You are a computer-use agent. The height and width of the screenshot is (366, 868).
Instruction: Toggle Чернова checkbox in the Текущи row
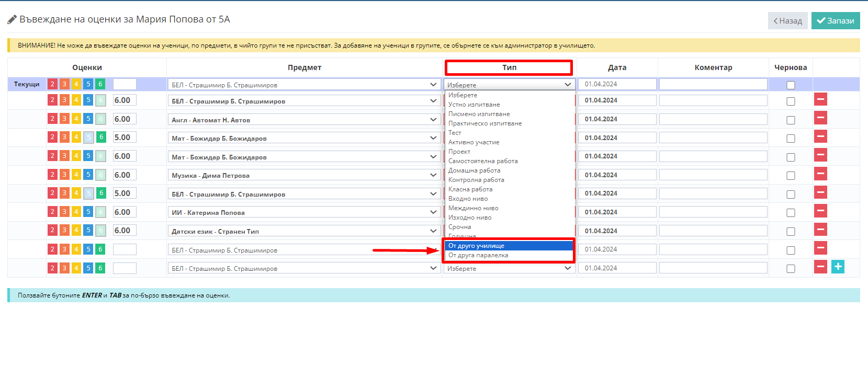tap(791, 85)
